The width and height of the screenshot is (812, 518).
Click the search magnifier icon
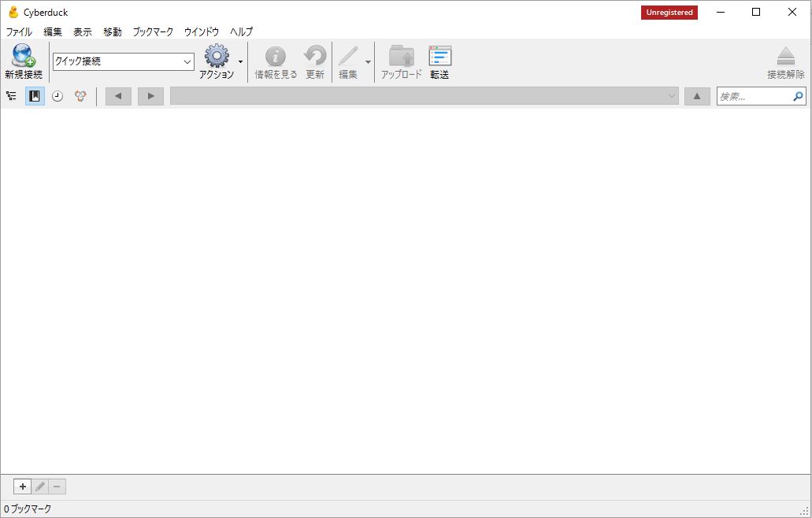pyautogui.click(x=798, y=96)
